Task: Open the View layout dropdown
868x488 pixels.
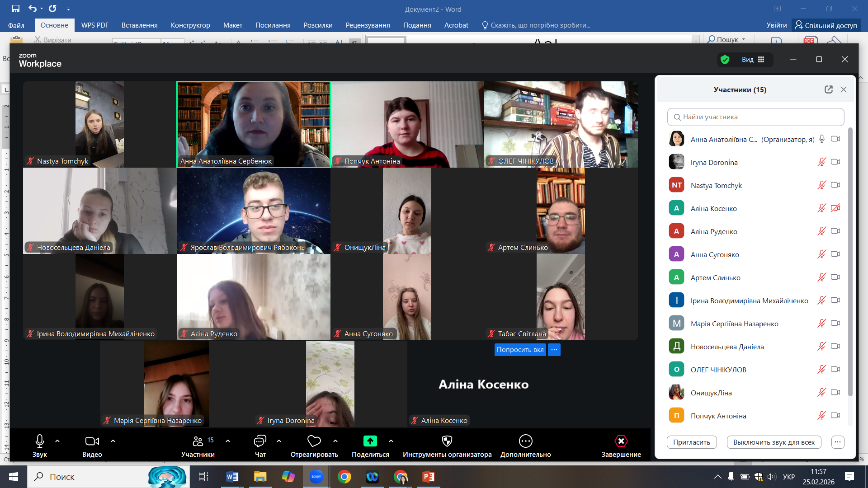Action: (x=753, y=60)
